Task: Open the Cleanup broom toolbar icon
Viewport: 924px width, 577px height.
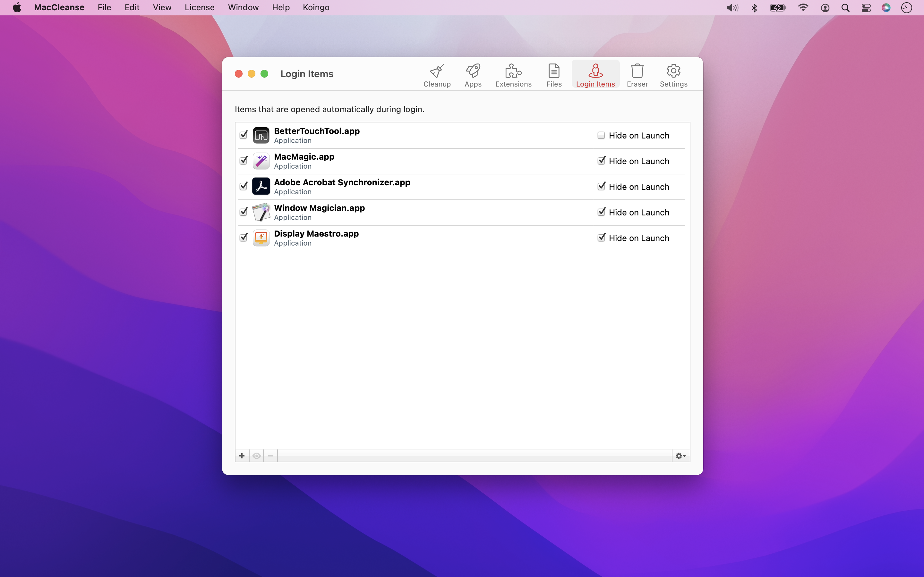Action: coord(437,75)
